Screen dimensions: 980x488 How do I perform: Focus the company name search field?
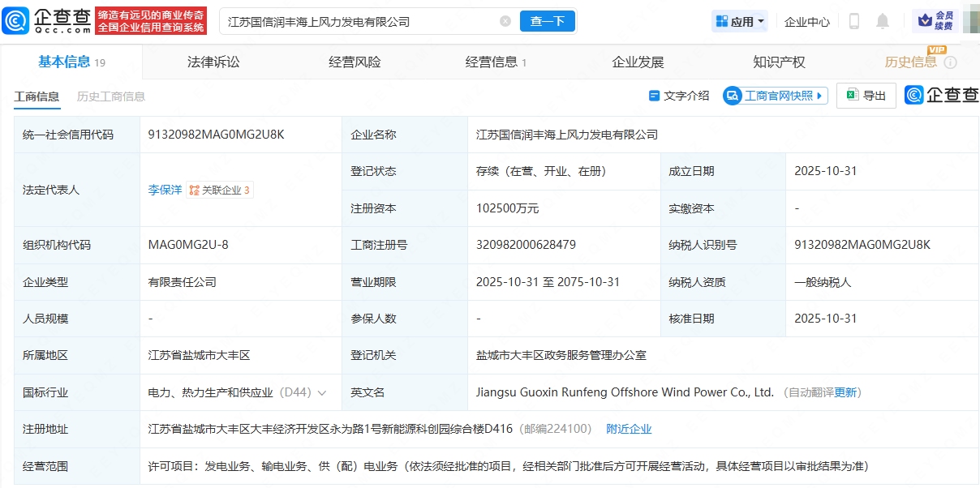click(357, 22)
